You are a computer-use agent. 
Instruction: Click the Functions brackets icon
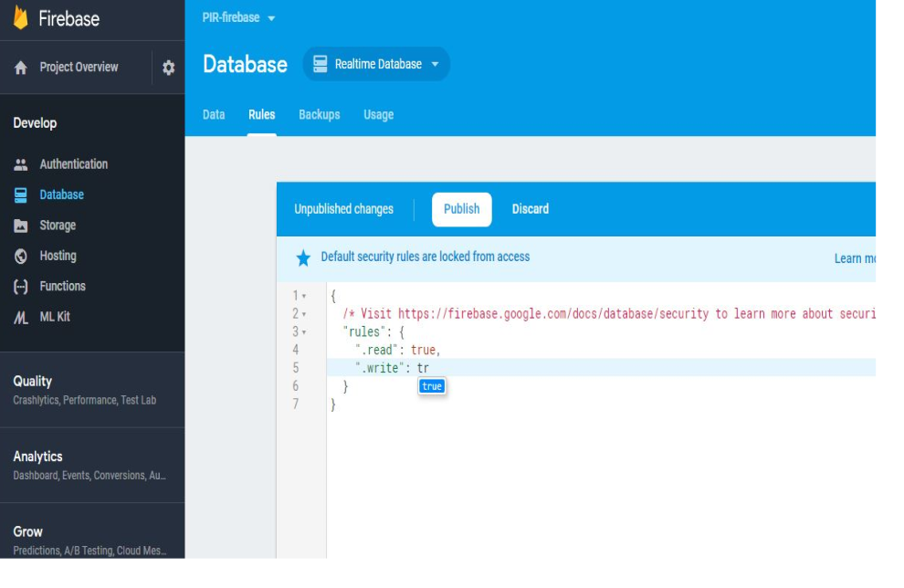pos(21,287)
